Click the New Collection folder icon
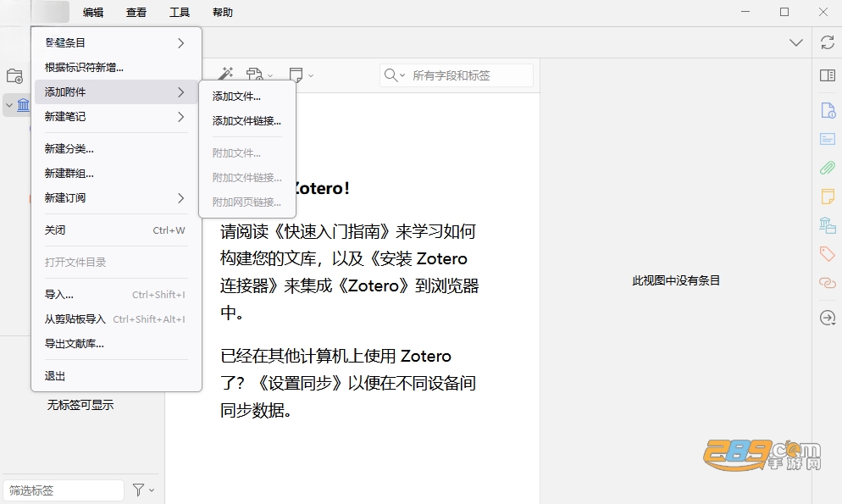Viewport: 842px width, 504px height. pyautogui.click(x=14, y=75)
